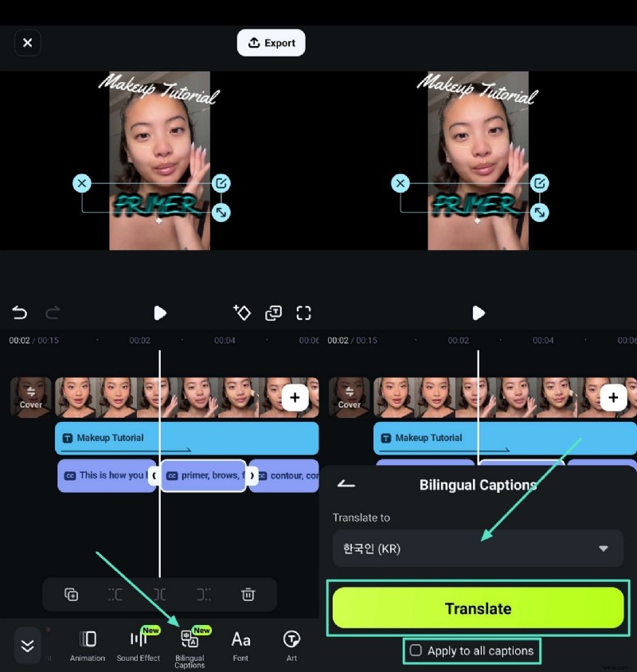This screenshot has width=637, height=672.
Task: Delete the selected clip with trash icon
Action: (248, 594)
